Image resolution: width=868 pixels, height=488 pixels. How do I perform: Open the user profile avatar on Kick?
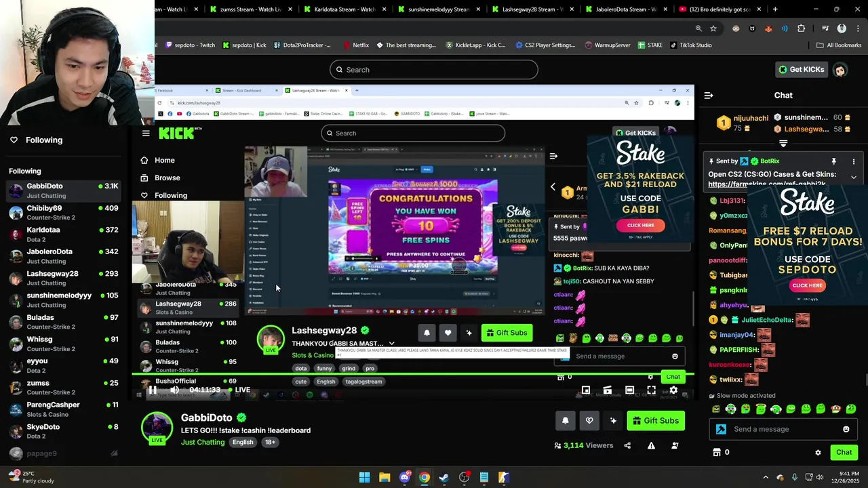click(840, 70)
